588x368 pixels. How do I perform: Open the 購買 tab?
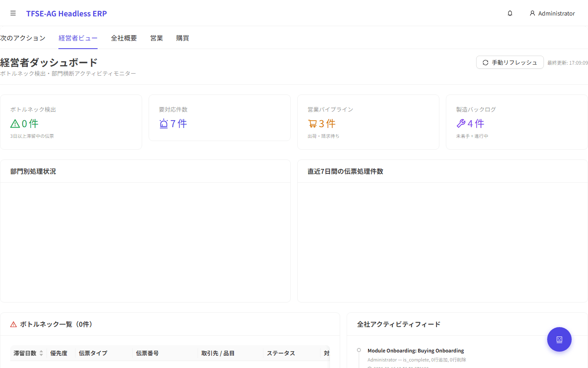pos(183,38)
